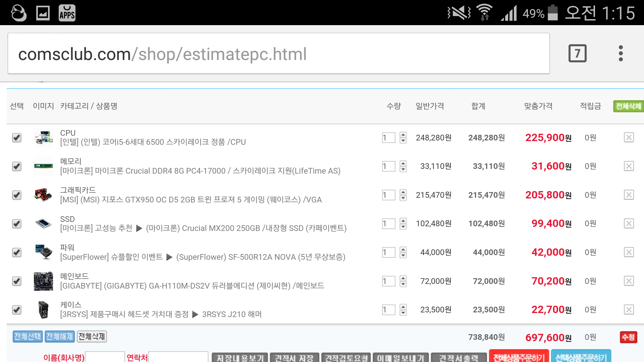Click the 전체해제 button
Screen dimensions: 644x362
pos(60,336)
